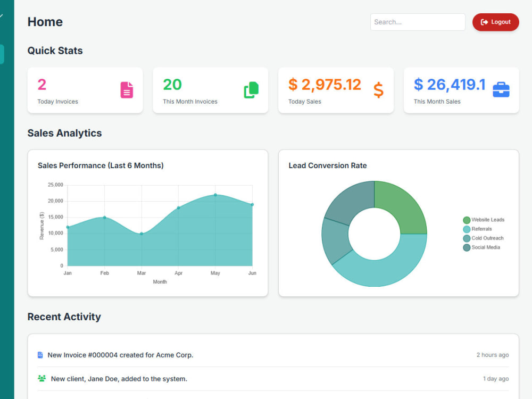Click the 'Lead Conversion Rate' title
The image size is (532, 399).
tap(327, 165)
